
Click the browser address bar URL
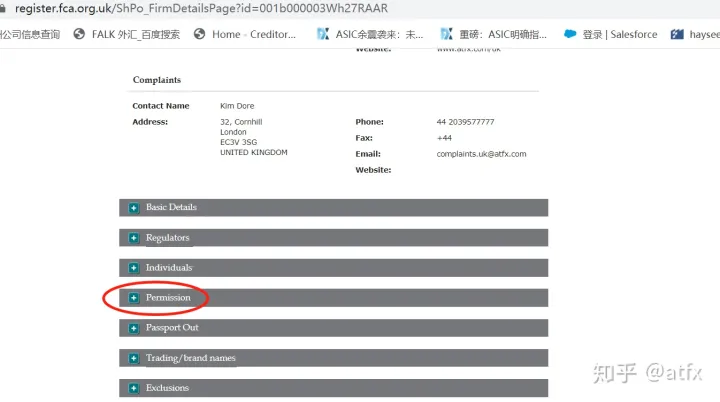point(200,8)
